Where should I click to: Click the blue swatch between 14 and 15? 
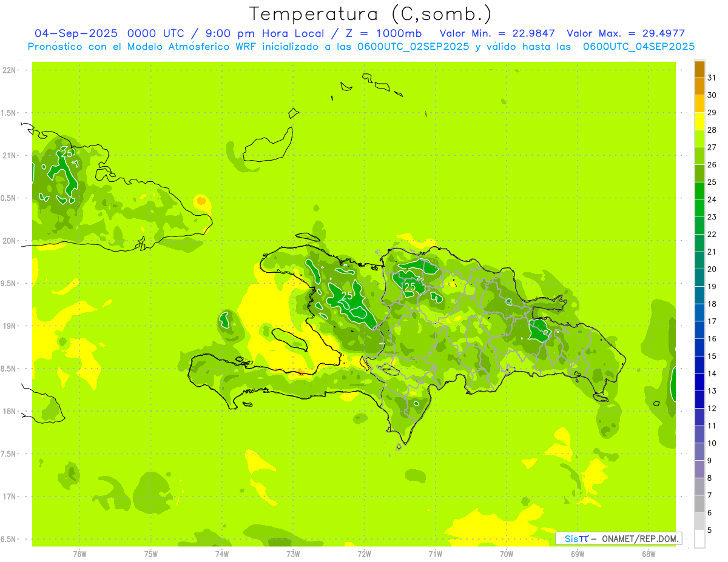(x=699, y=365)
